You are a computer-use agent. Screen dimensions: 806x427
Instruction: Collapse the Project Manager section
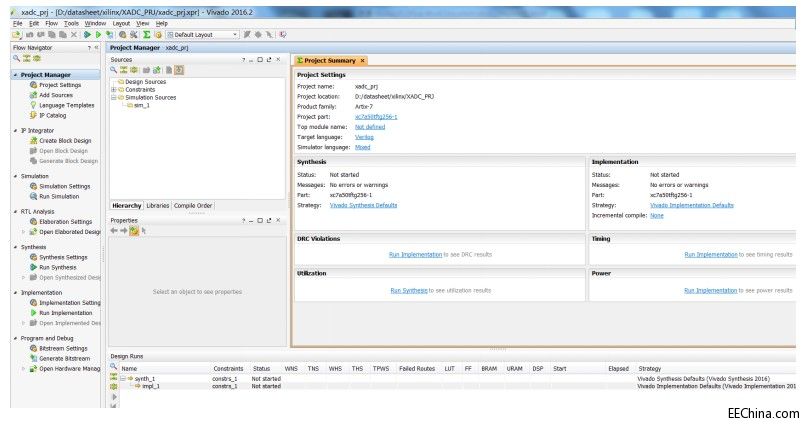15,75
